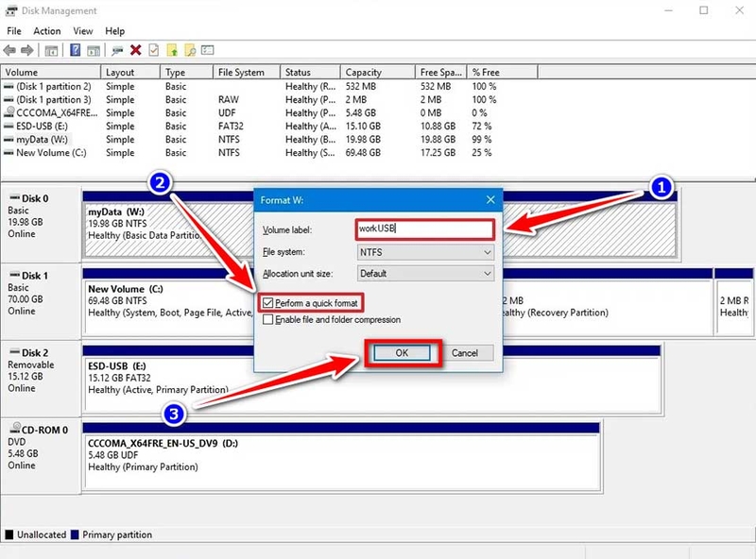
Task: Click Show/Hide Action Pane toolbar icon
Action: pos(93,50)
